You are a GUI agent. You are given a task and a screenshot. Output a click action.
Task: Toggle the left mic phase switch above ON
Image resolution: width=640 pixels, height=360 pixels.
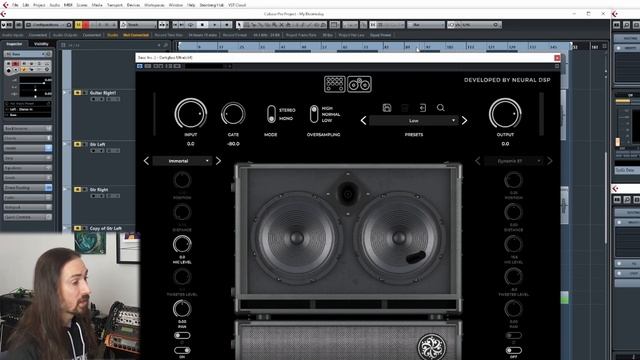(x=182, y=336)
